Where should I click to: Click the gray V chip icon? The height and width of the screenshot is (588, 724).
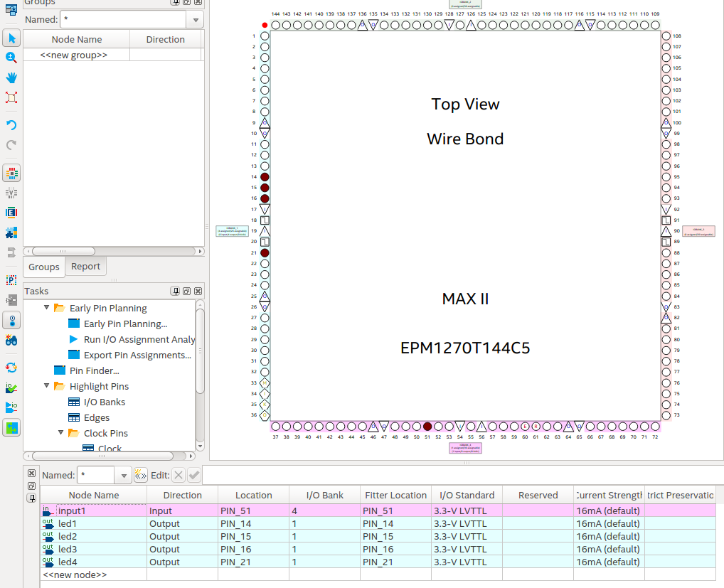click(11, 193)
